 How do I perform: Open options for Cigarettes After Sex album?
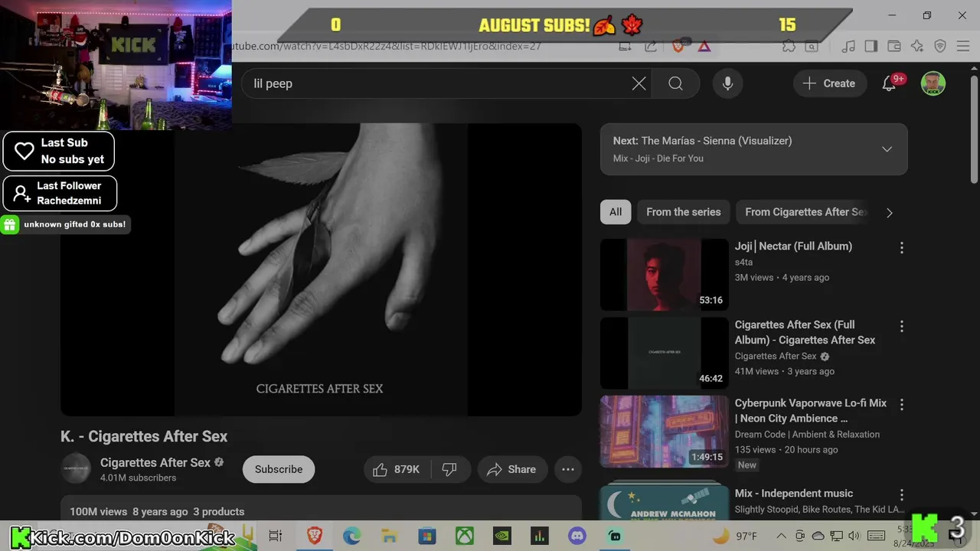pyautogui.click(x=901, y=326)
